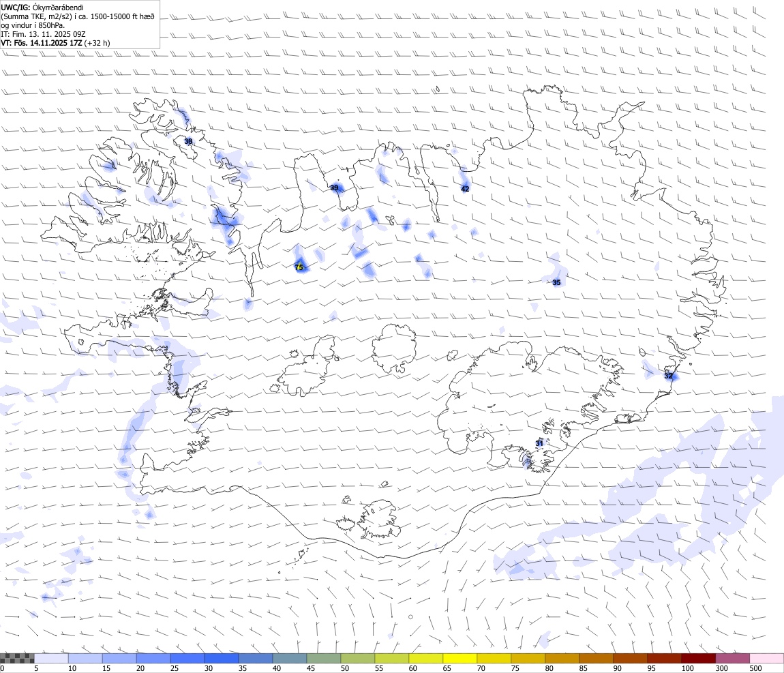The image size is (784, 673).
Task: Click the legend tick label 300
Action: tap(721, 668)
